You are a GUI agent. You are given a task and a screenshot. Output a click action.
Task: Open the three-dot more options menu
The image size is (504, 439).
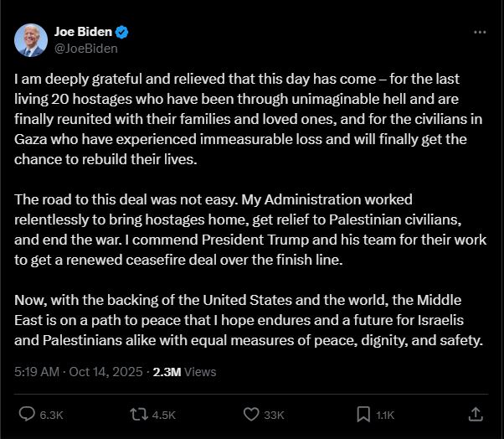[x=480, y=32]
